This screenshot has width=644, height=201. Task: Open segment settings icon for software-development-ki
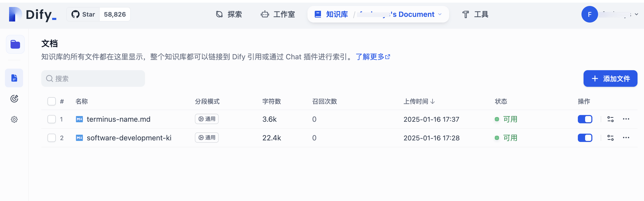[610, 138]
